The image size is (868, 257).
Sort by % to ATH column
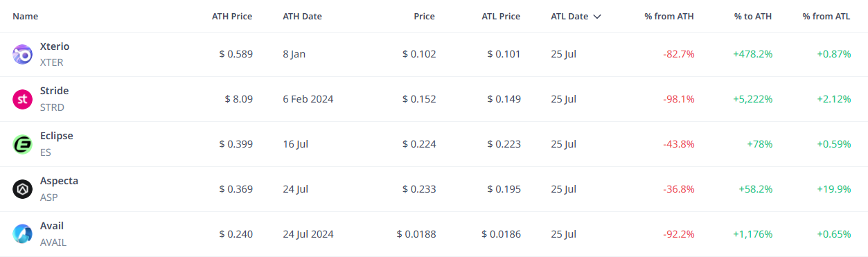click(753, 17)
